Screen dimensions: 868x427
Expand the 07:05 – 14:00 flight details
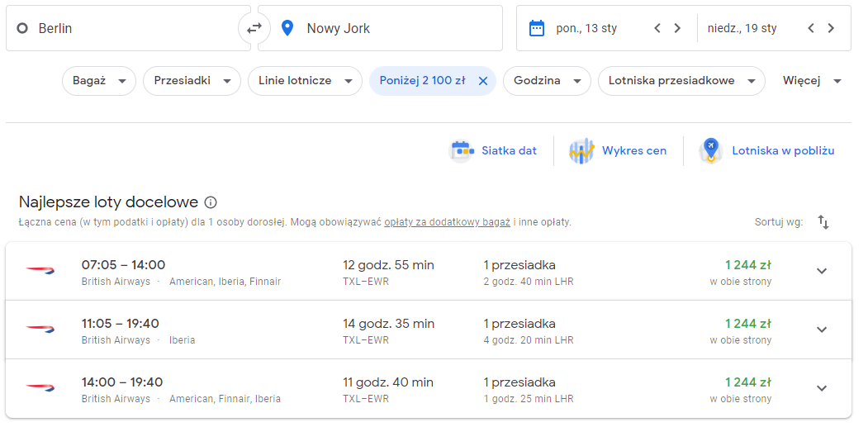click(822, 271)
